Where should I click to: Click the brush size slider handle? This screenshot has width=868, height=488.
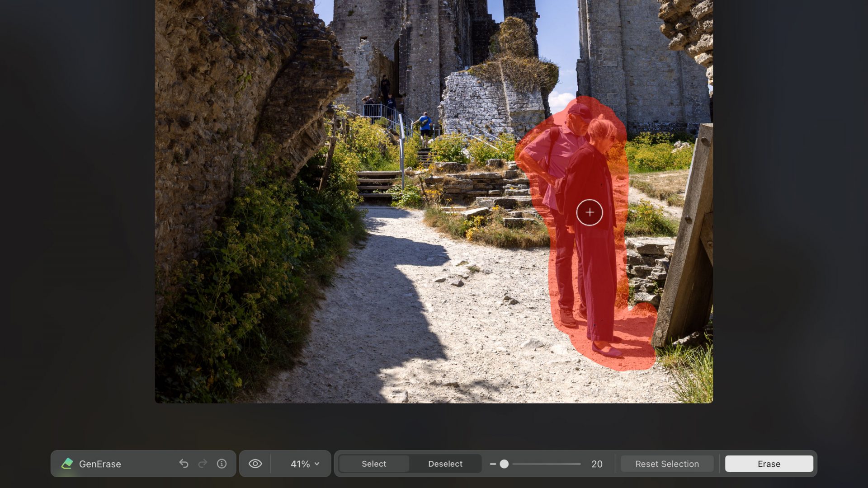point(505,464)
